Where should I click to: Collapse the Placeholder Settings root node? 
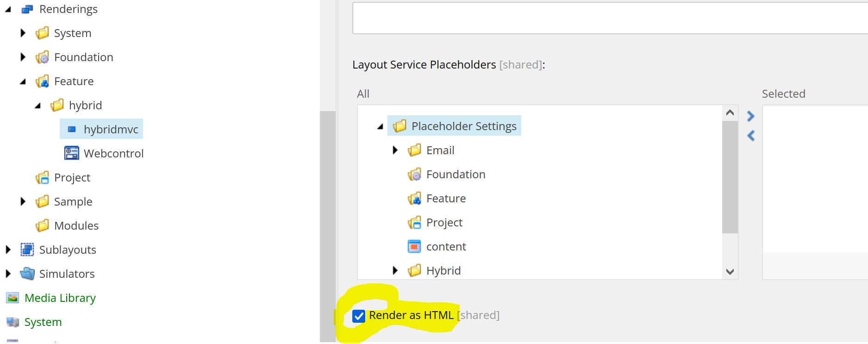click(x=381, y=126)
